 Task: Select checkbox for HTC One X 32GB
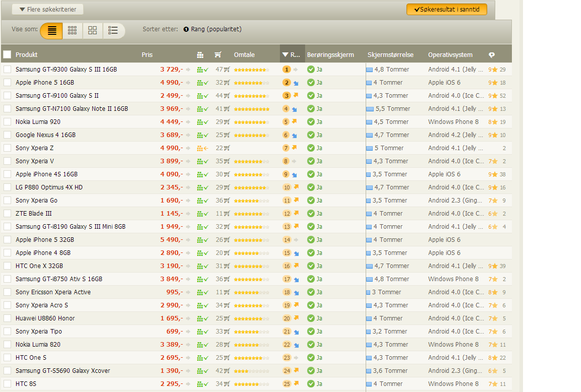pyautogui.click(x=7, y=266)
